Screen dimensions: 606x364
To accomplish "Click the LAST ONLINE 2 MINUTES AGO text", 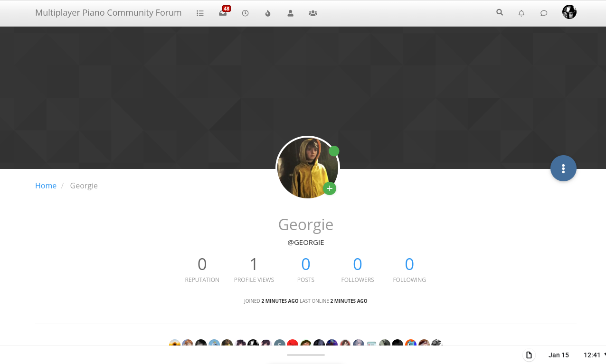I will click(x=333, y=301).
